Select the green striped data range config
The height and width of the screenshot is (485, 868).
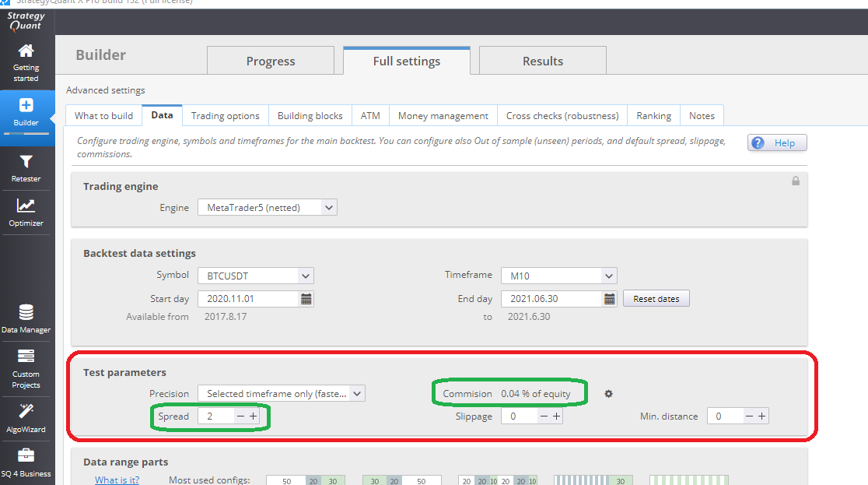tap(689, 480)
